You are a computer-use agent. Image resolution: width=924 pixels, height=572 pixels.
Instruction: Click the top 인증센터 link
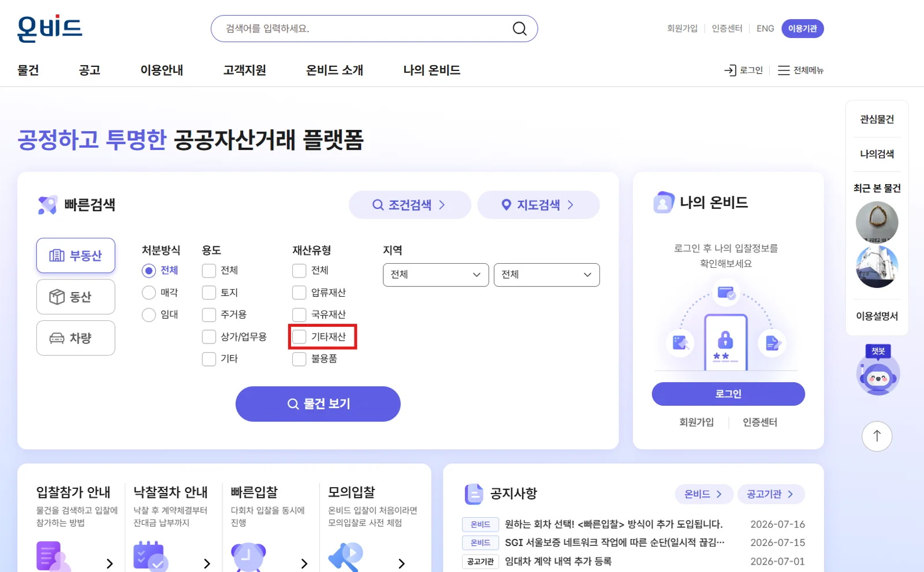[x=727, y=28]
